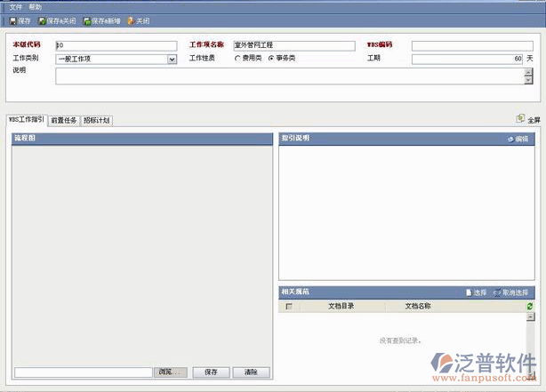Click the 取消选择 icon in 相关规范 header
546x392 pixels.
click(x=497, y=292)
